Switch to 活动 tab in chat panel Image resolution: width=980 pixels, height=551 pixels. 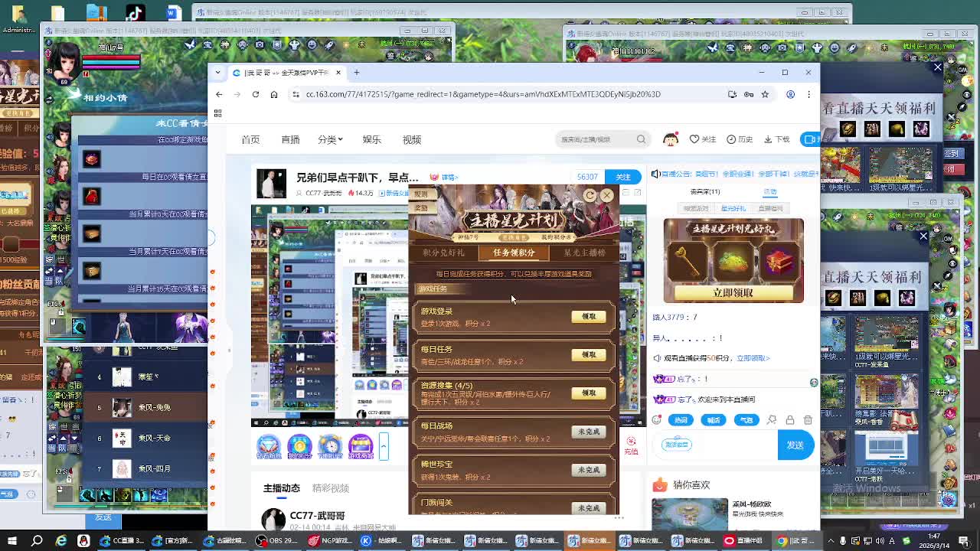click(770, 191)
